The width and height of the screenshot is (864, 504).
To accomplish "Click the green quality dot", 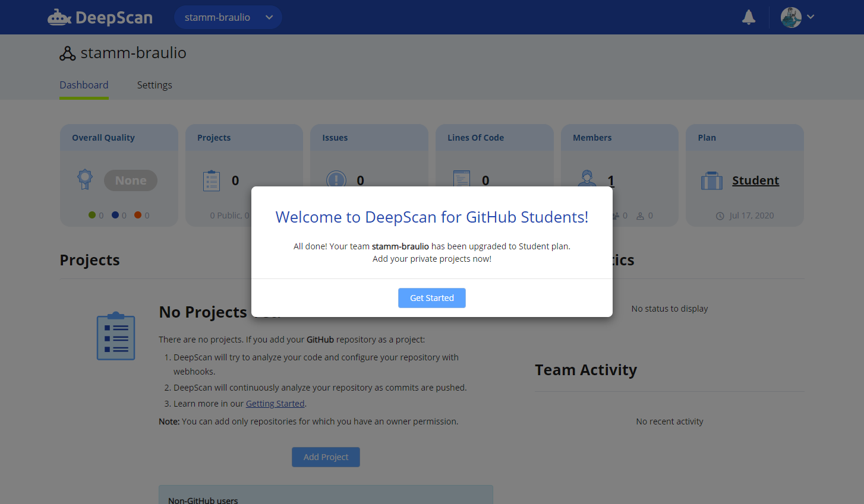I will coord(92,215).
